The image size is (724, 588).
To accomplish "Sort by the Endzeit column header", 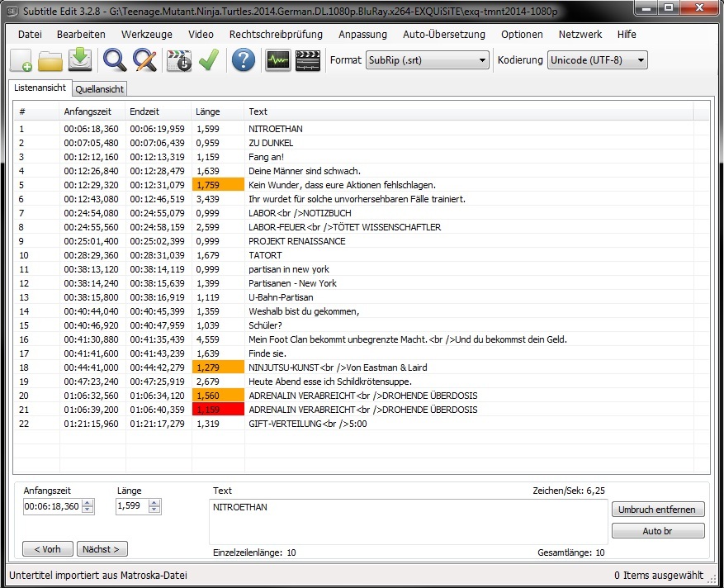I will 158,111.
